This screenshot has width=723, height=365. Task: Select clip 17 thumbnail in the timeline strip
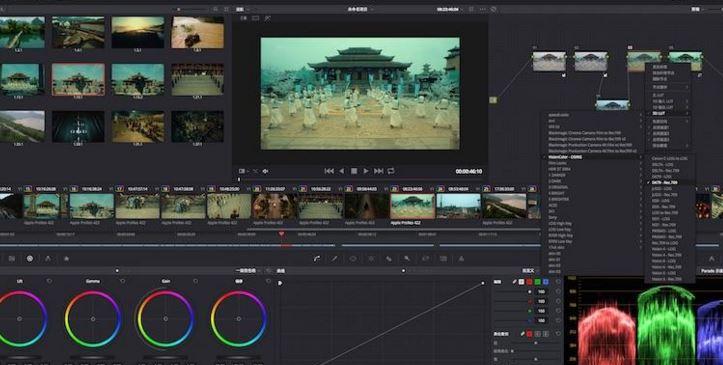(137, 206)
